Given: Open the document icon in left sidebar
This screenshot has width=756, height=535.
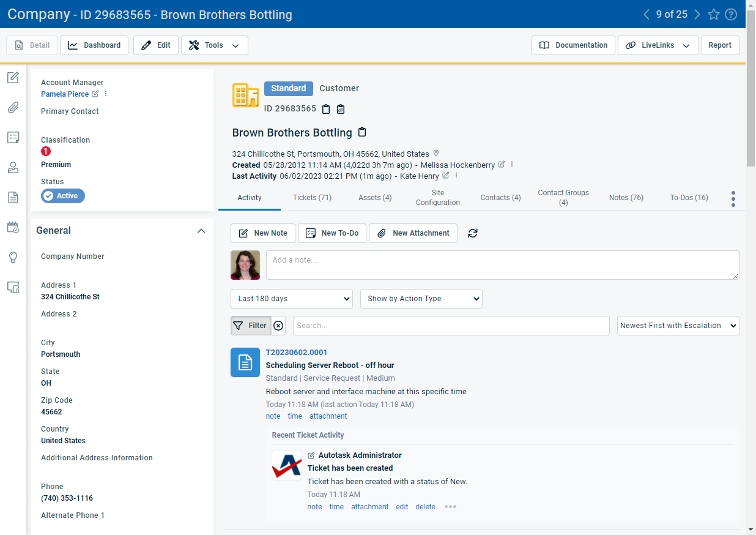Looking at the screenshot, I should [x=13, y=197].
